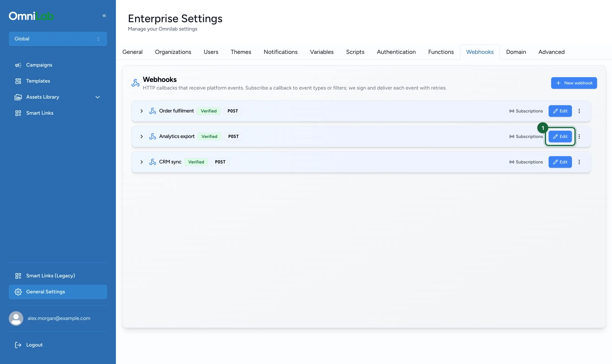Click the alex.morgan@example.com account email
Image resolution: width=612 pixels, height=364 pixels.
click(59, 318)
